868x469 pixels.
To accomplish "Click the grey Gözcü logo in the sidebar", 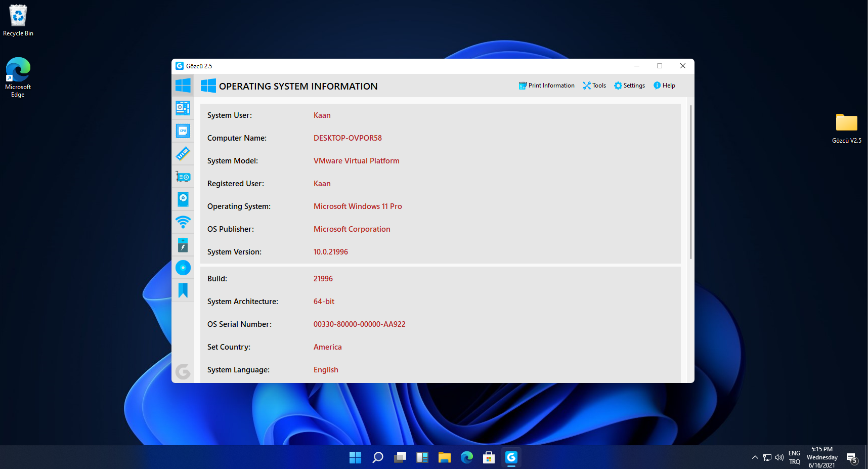I will (x=183, y=371).
